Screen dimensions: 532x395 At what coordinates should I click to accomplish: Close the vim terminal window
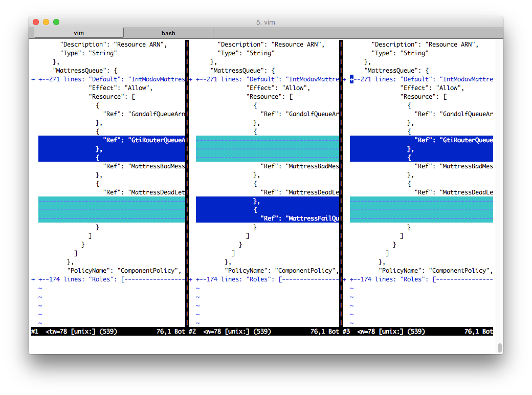coord(36,22)
